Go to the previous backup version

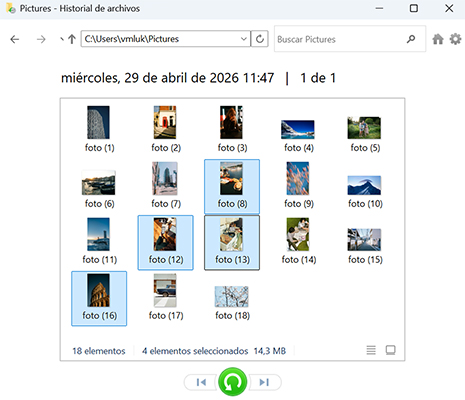[201, 382]
